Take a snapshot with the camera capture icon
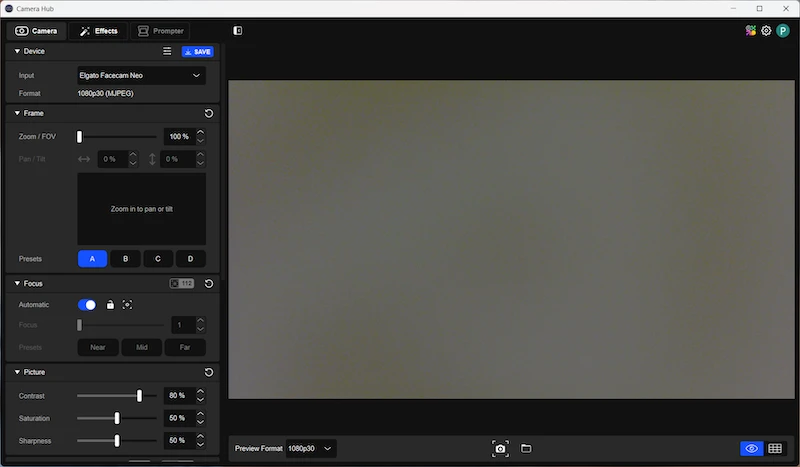This screenshot has width=800, height=467. pyautogui.click(x=500, y=448)
